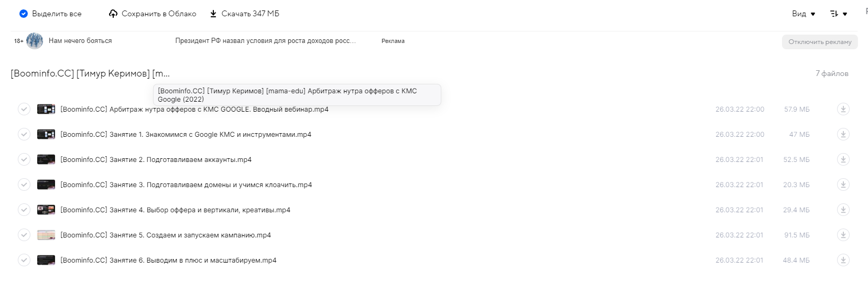Click download icon for Занятие 2
This screenshot has height=282, width=868.
[843, 159]
